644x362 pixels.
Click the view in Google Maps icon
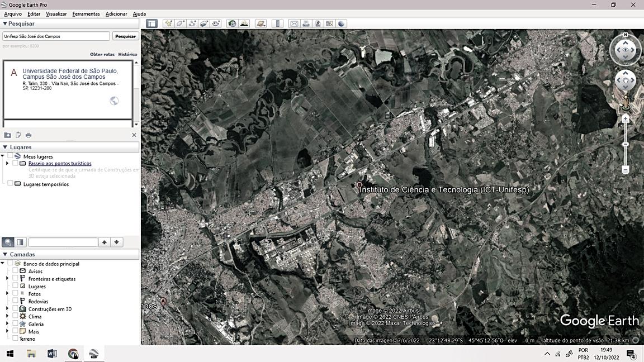click(329, 23)
